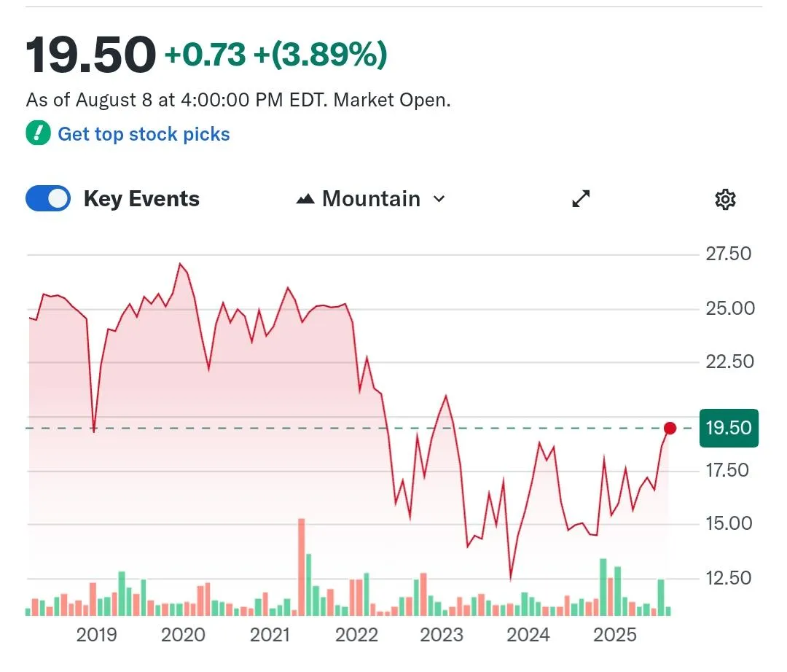Open the Get top stock picks link
Viewport: 787px width, 672px height.
click(144, 134)
